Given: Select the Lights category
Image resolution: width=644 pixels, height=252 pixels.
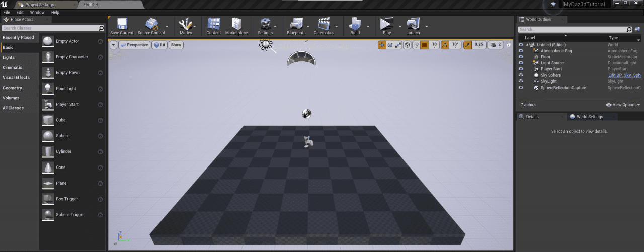Looking at the screenshot, I should [9, 57].
